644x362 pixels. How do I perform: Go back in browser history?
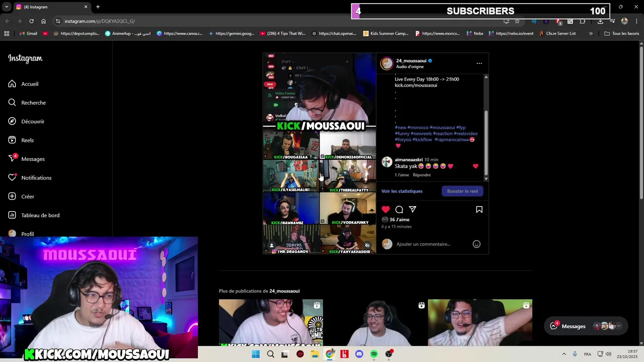(7, 21)
